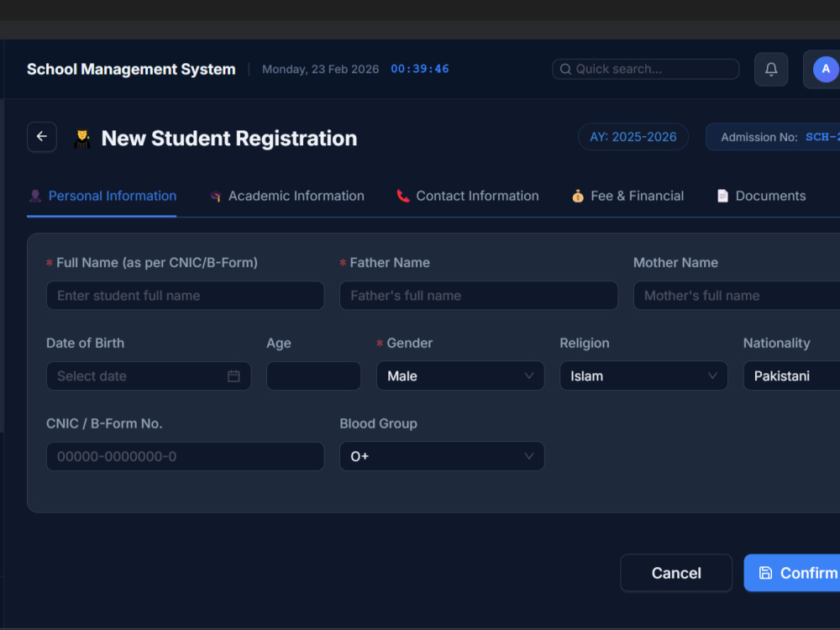Image resolution: width=840 pixels, height=630 pixels.
Task: Expand the Blood Group dropdown
Action: [442, 456]
